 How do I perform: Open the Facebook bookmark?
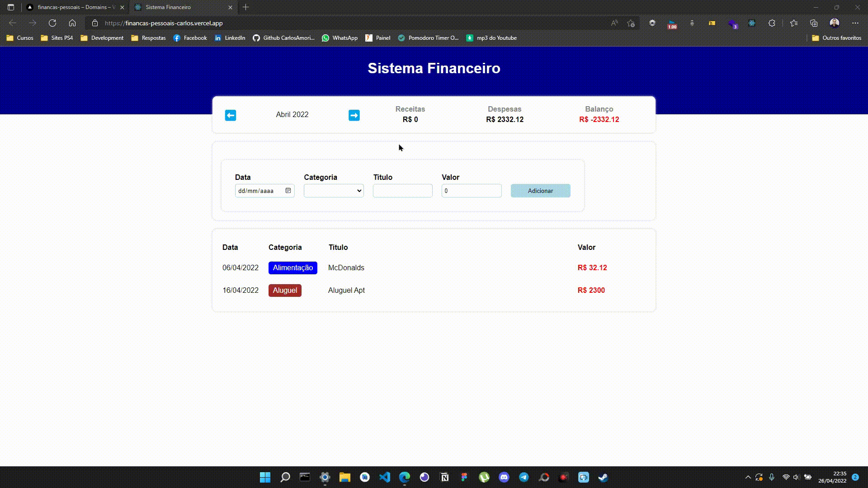(190, 38)
